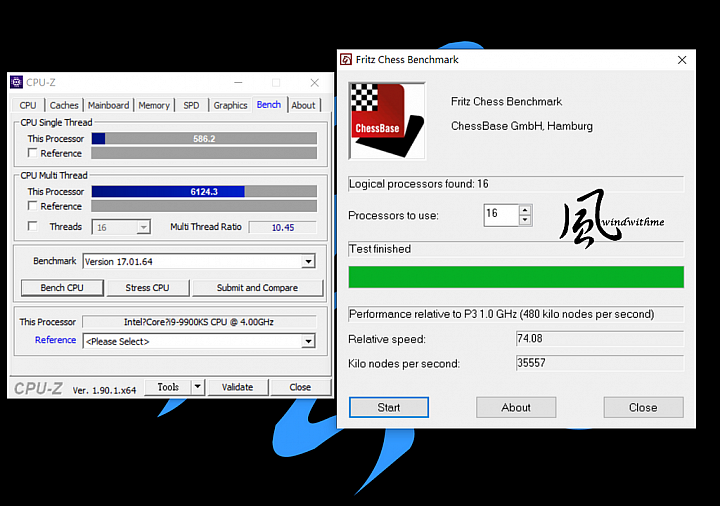Click the Processors to use field
The image size is (720, 506).
tap(501, 215)
